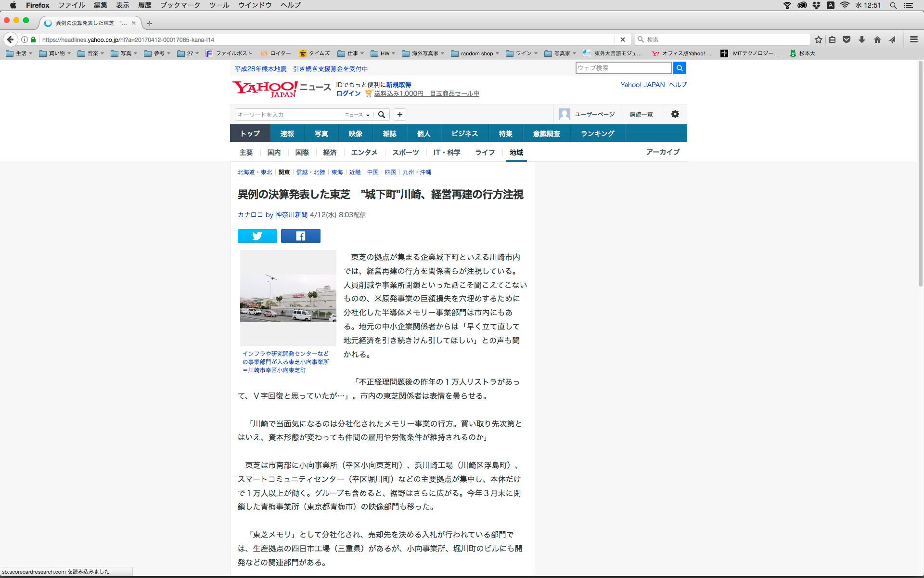Click the blue web search magnifier button

click(679, 68)
